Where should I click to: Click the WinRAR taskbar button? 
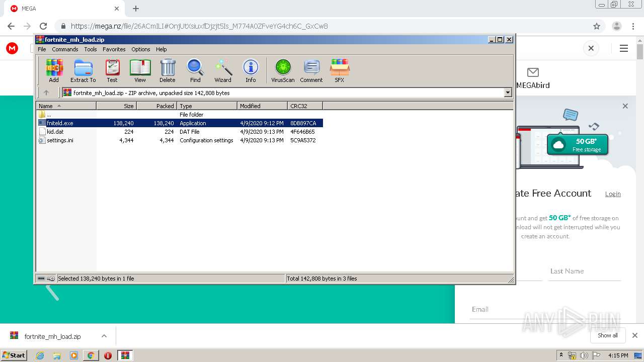click(x=125, y=355)
